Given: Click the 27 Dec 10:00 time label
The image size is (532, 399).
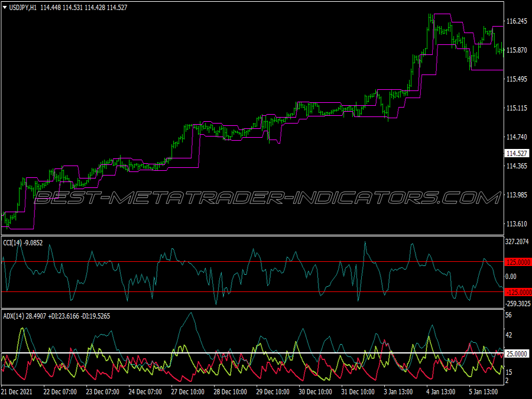Looking at the screenshot, I should pos(187,392).
